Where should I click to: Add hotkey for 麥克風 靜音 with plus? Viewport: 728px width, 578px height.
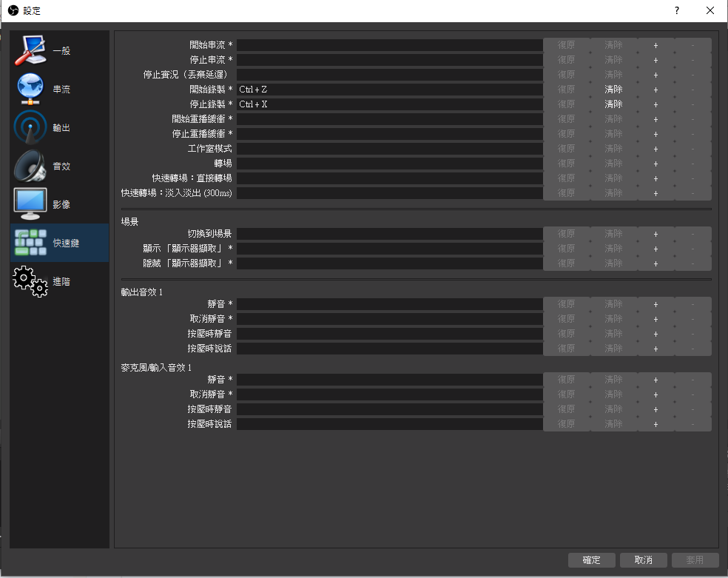655,380
